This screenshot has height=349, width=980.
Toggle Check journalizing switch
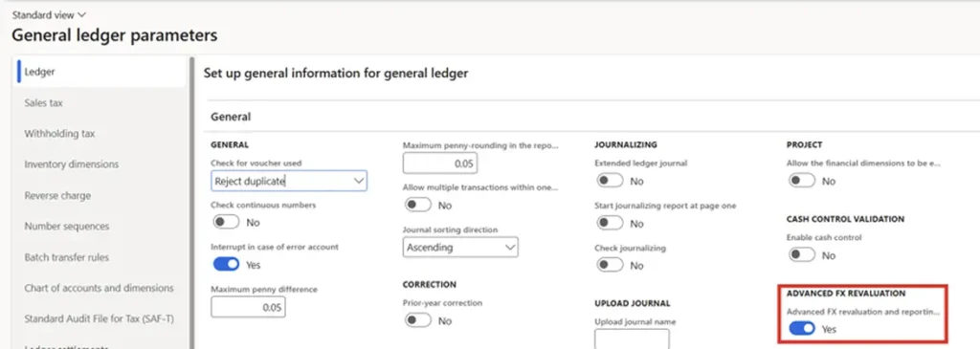click(x=610, y=266)
